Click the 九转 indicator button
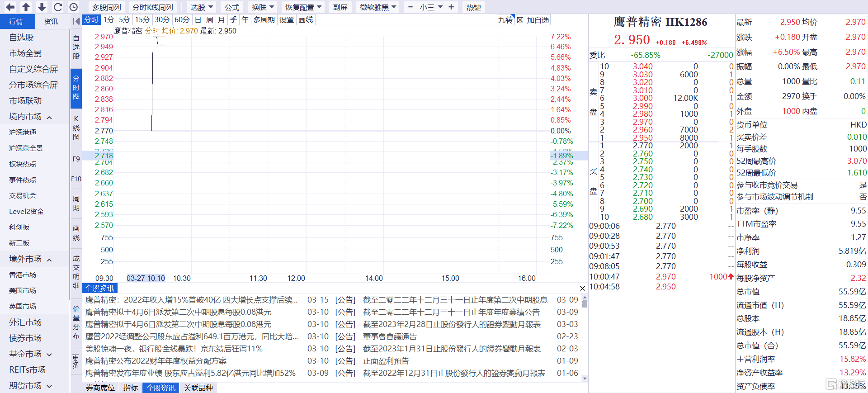Screen dimensions: 868x393 pos(505,20)
